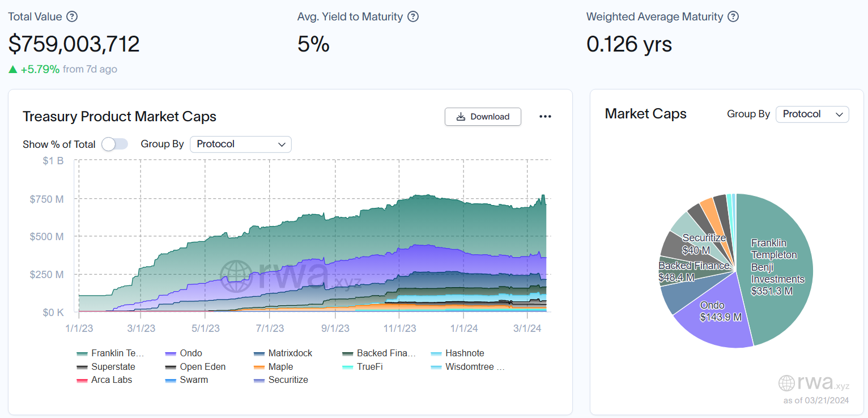Toggle the Maple legend item
This screenshot has width=868, height=418.
click(274, 366)
